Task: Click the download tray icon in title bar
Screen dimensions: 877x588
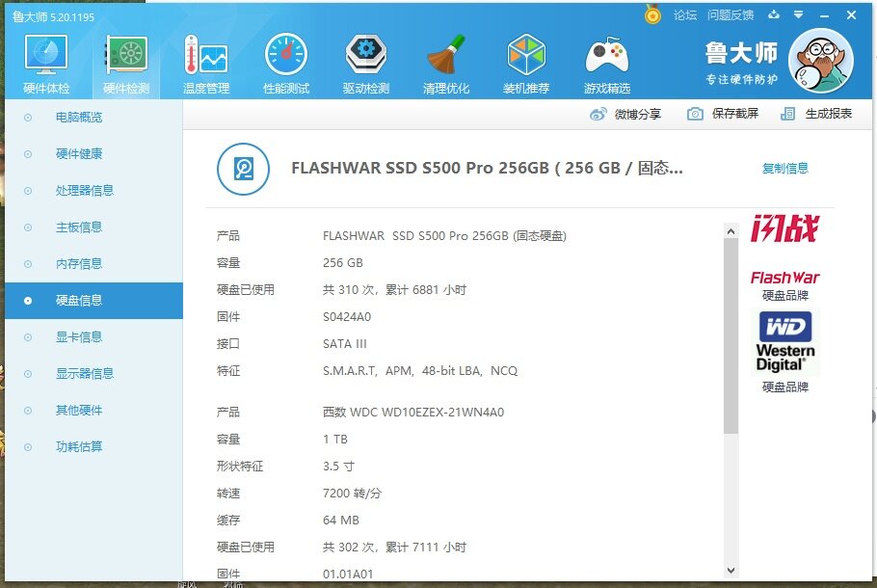Action: (x=774, y=14)
